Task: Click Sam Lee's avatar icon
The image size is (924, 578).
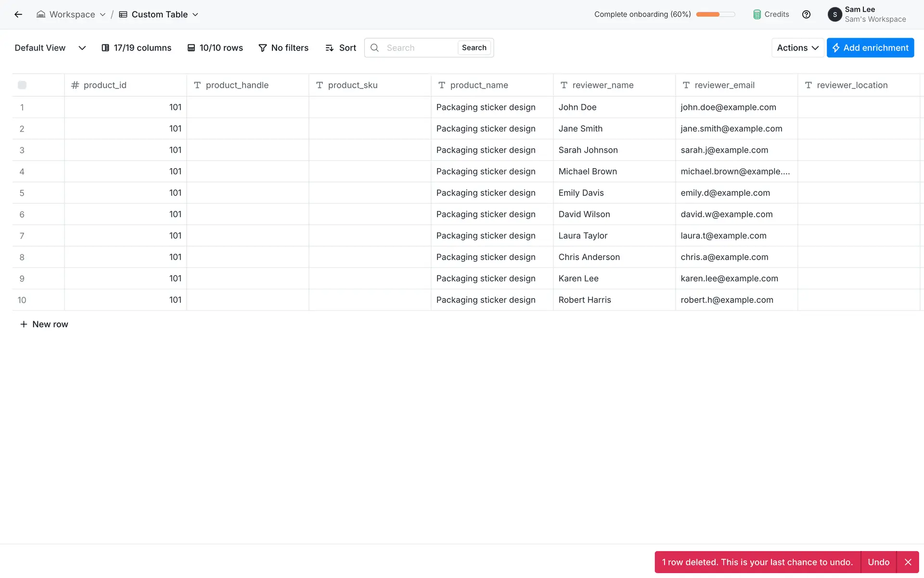Action: [834, 14]
